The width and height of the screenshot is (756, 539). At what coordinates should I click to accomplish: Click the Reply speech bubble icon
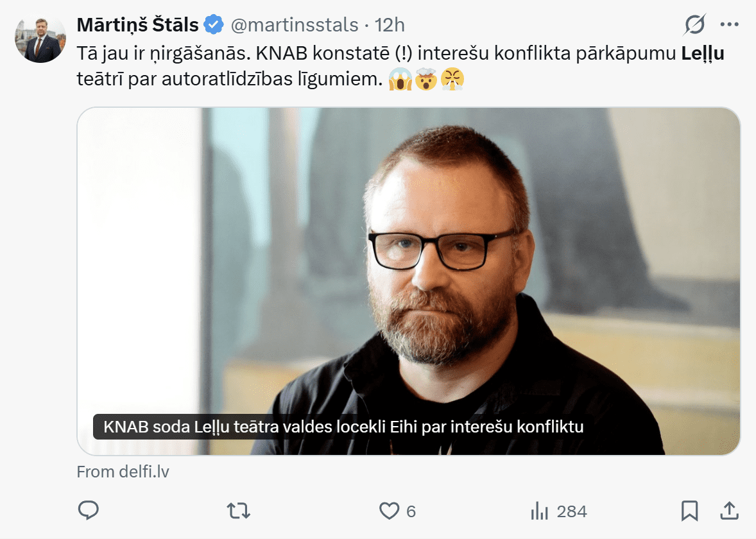pyautogui.click(x=87, y=511)
